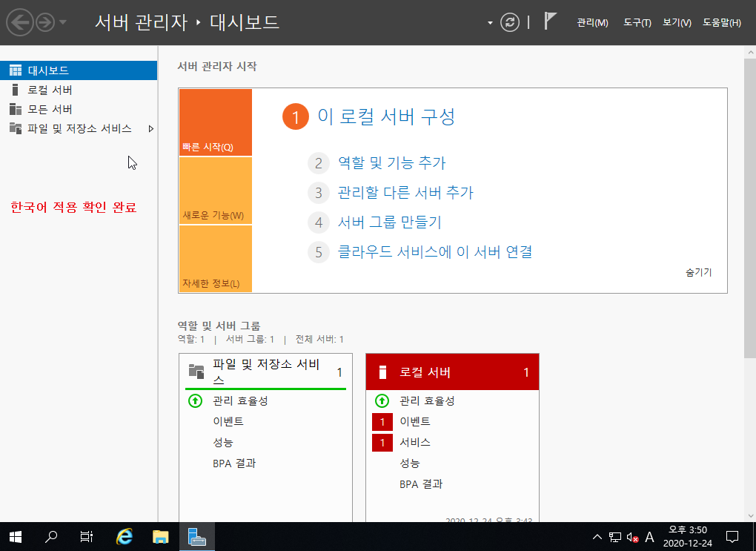Open the Action Center notification icon
The width and height of the screenshot is (756, 551).
click(x=732, y=536)
